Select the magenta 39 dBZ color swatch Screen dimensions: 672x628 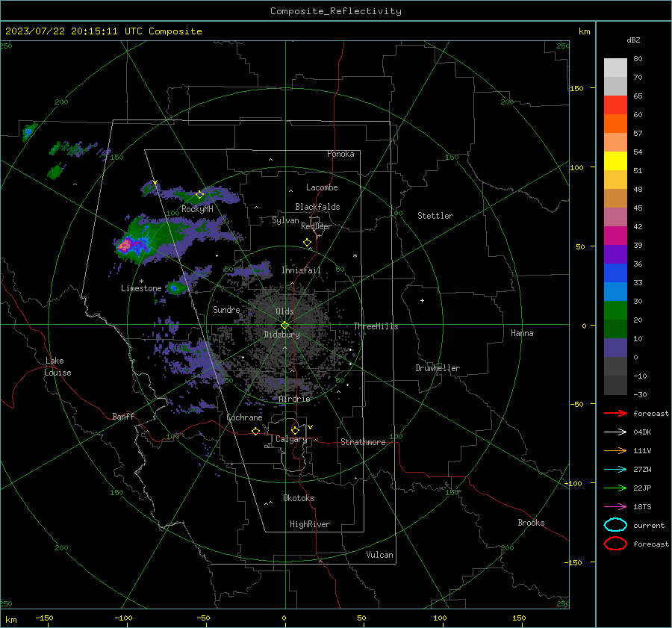pyautogui.click(x=615, y=235)
